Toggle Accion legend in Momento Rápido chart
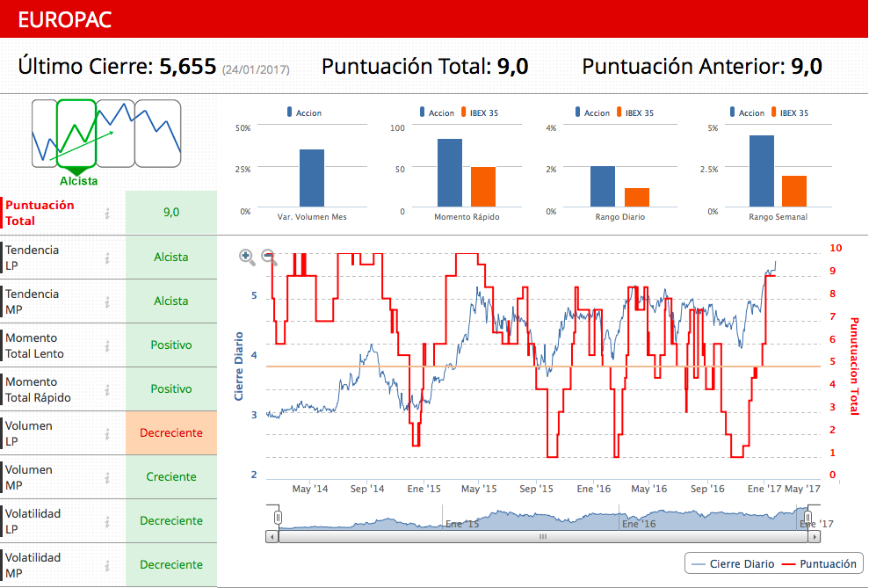The height and width of the screenshot is (588, 869). coord(437,113)
